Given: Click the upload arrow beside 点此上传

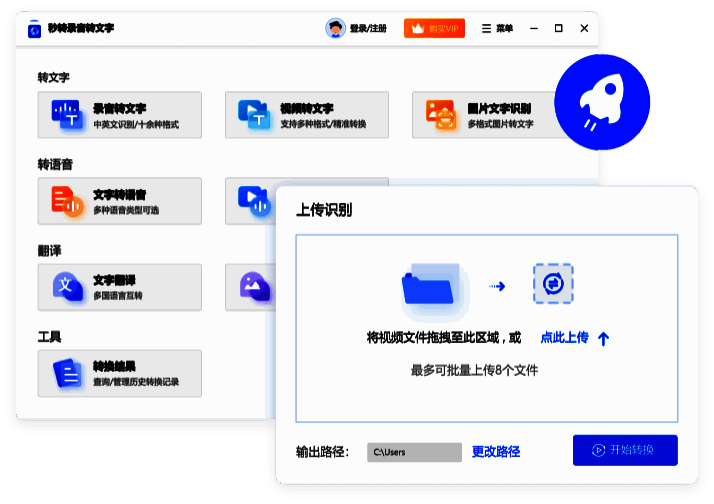Looking at the screenshot, I should (603, 339).
